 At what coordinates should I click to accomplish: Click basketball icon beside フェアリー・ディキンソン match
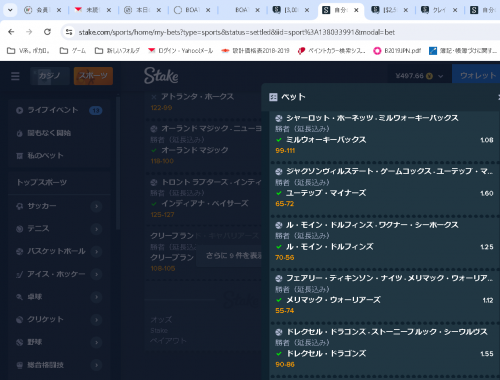279,278
